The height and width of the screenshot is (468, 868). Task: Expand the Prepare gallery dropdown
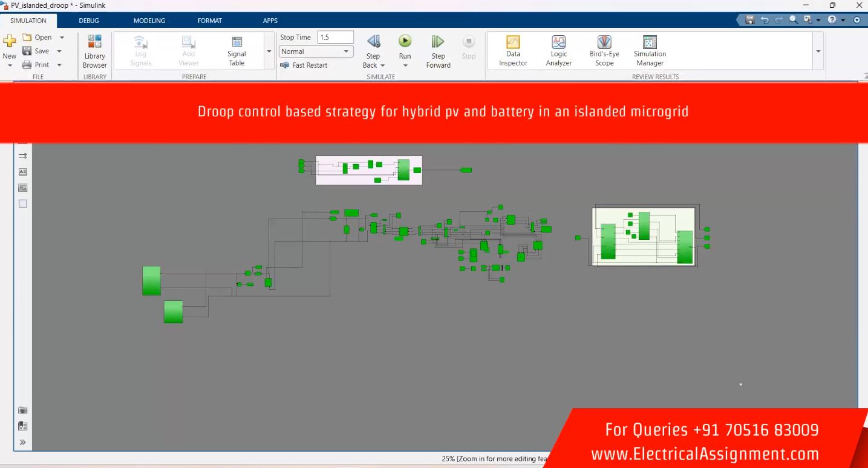pos(269,51)
